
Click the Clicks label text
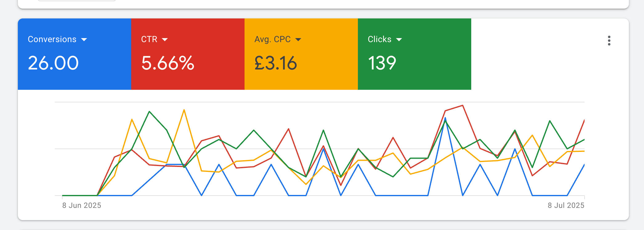pos(379,39)
